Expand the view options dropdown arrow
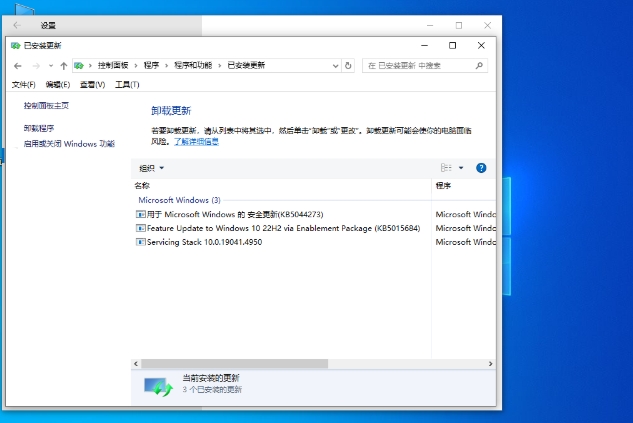The height and width of the screenshot is (423, 633). click(461, 168)
